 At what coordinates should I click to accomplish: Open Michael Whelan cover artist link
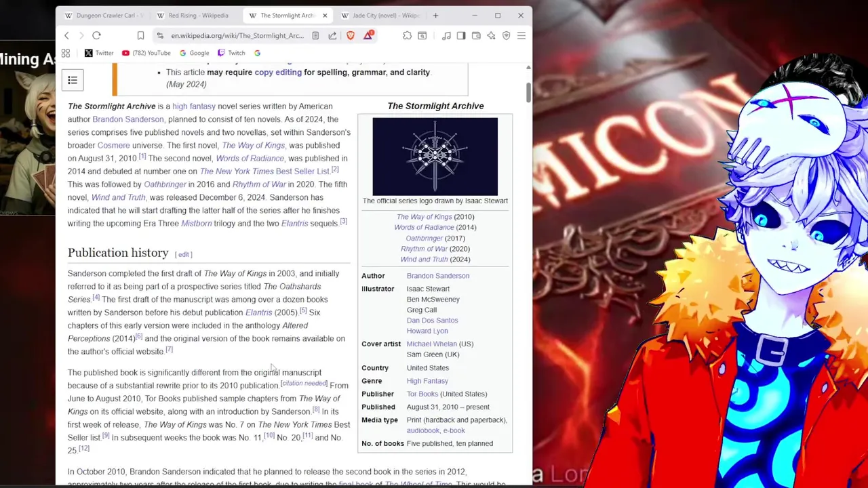tap(431, 344)
